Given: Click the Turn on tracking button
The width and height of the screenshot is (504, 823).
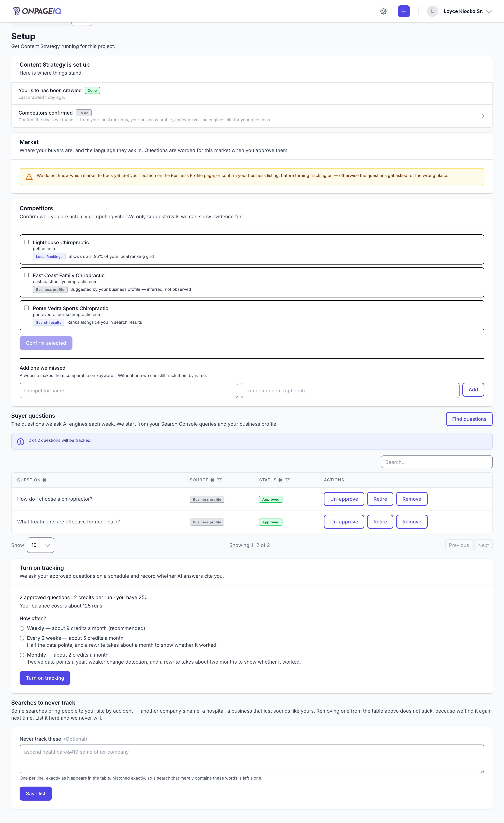Looking at the screenshot, I should 45,678.
